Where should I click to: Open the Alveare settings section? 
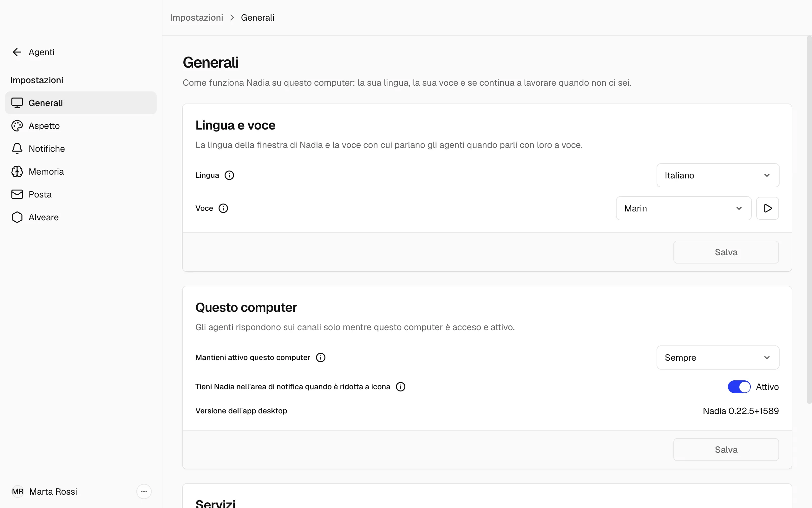click(81, 217)
